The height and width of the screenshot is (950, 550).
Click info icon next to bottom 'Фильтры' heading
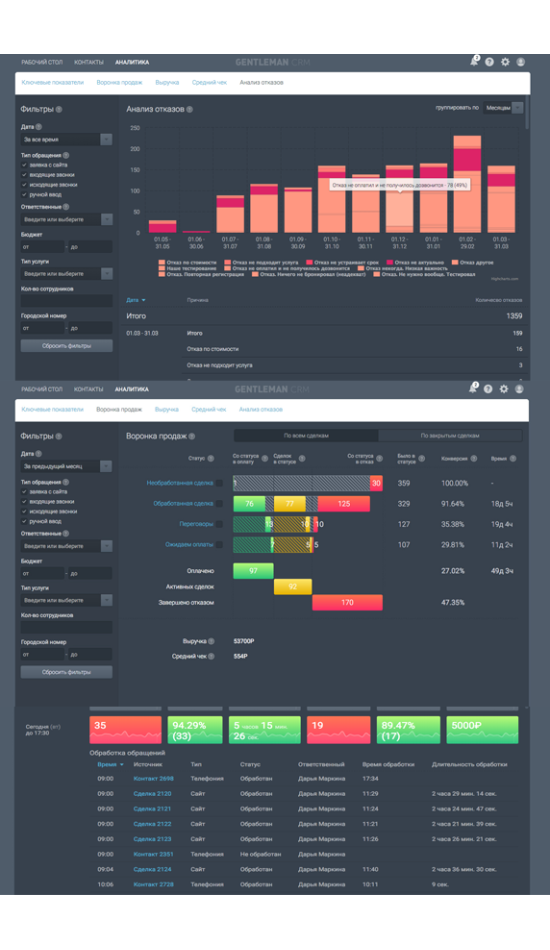(x=59, y=436)
